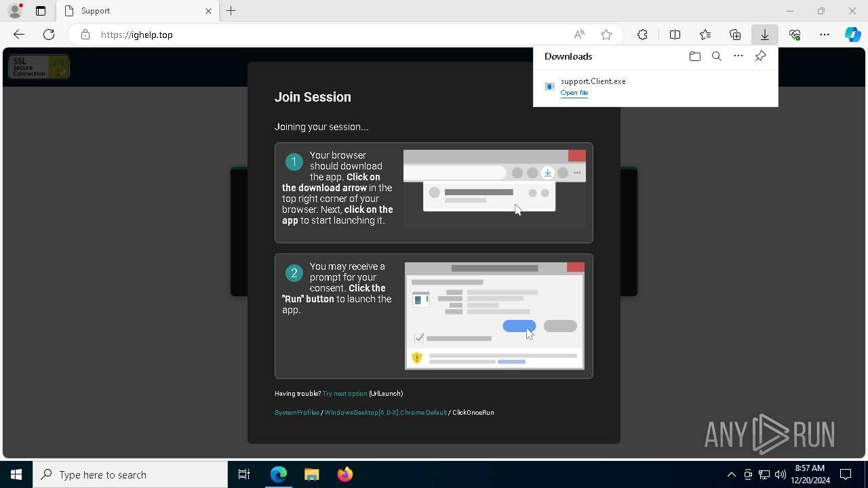Show hidden tray icons chevron
Viewport: 868px width, 488px height.
731,474
